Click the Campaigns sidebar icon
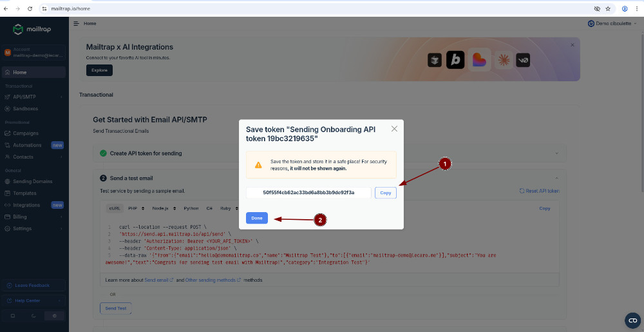 click(7, 133)
